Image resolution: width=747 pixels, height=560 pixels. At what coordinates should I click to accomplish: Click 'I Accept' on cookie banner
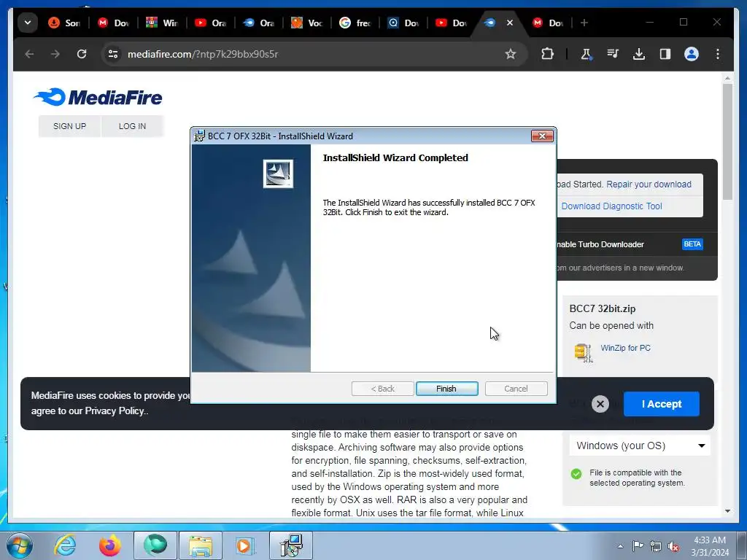pos(661,404)
